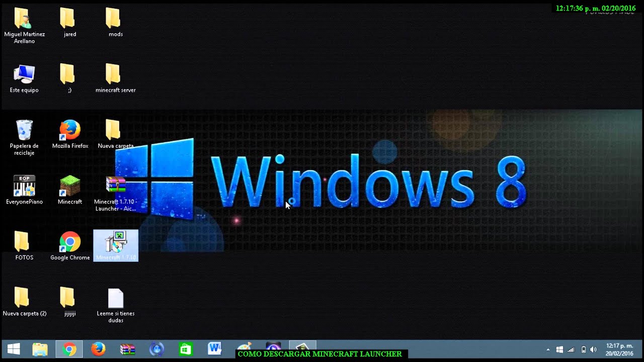Launch Firefox from the taskbar
Image resolution: width=644 pixels, height=362 pixels.
pos(98,349)
